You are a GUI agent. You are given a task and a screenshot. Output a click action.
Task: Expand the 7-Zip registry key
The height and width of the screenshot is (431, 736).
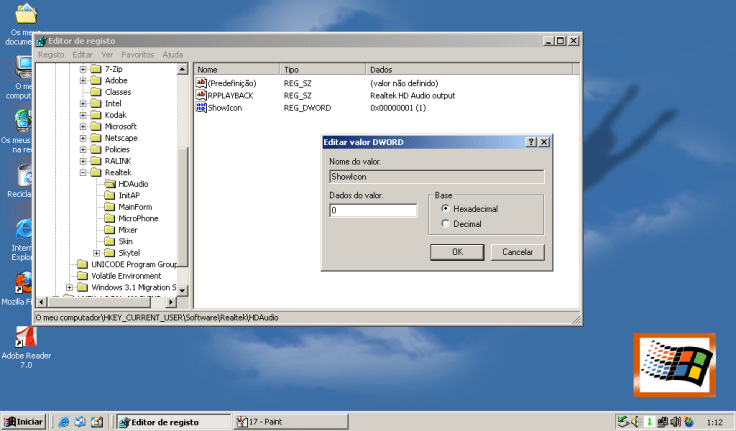(84, 69)
